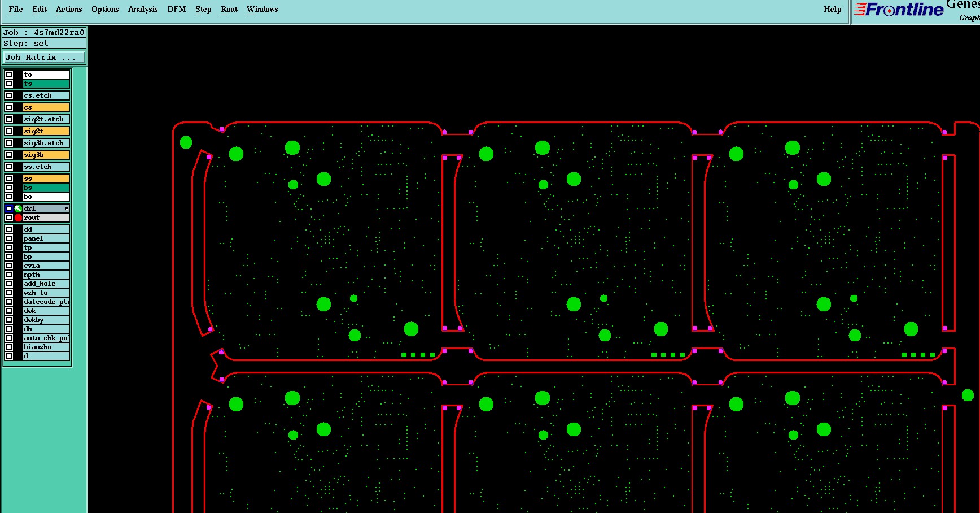Toggle the dd layer checkbox
The image size is (980, 513).
pyautogui.click(x=9, y=229)
